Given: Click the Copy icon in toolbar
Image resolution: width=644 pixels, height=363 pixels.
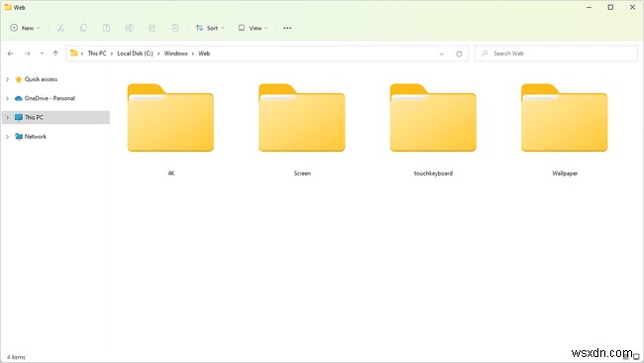Looking at the screenshot, I should click(83, 28).
